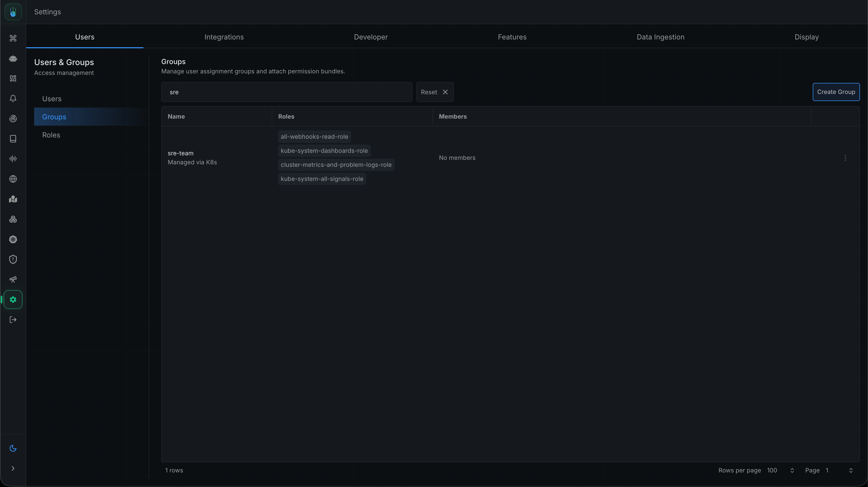The image size is (868, 487).
Task: Switch to the Display tab
Action: 807,37
